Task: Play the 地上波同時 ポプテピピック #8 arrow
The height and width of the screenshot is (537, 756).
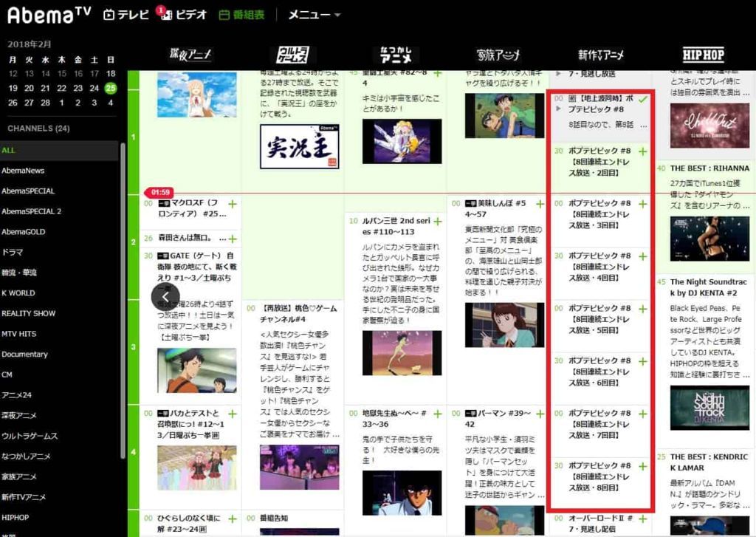Action: pyautogui.click(x=558, y=109)
